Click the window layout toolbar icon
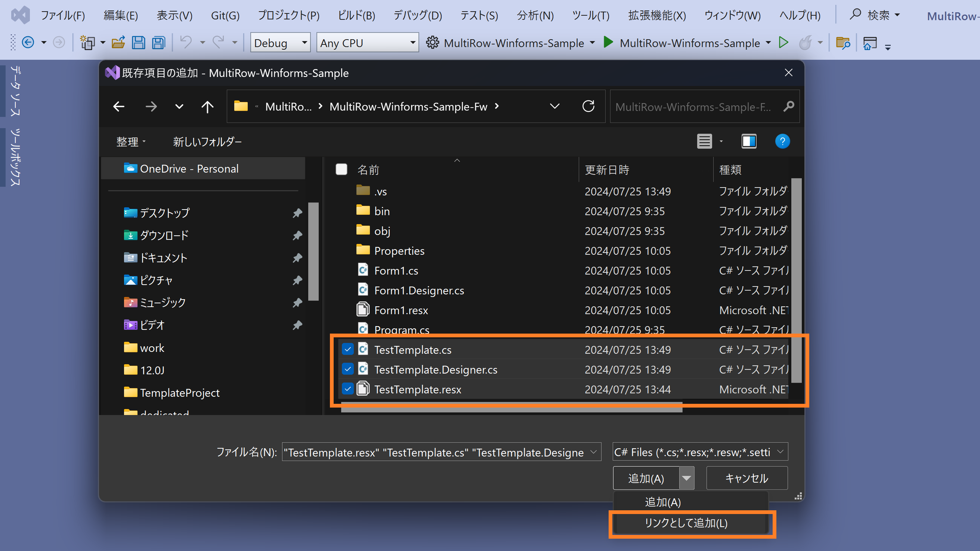Screen dimensions: 980x551 pyautogui.click(x=870, y=43)
